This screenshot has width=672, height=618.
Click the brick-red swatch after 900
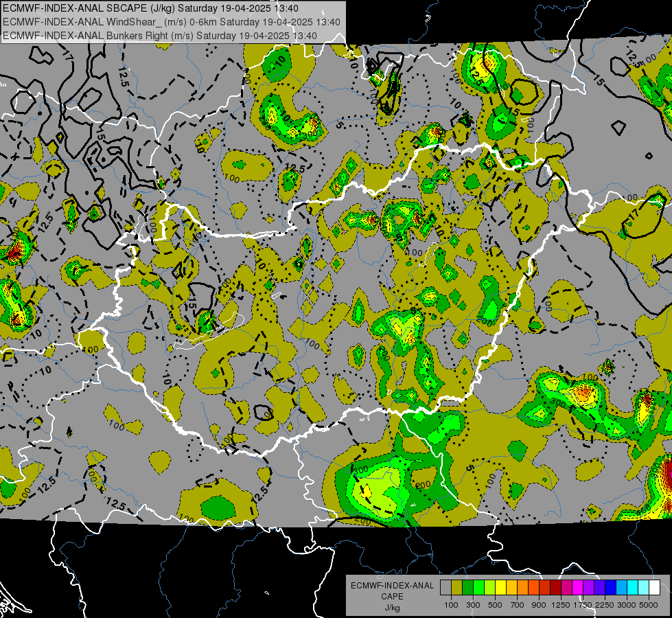(x=545, y=587)
